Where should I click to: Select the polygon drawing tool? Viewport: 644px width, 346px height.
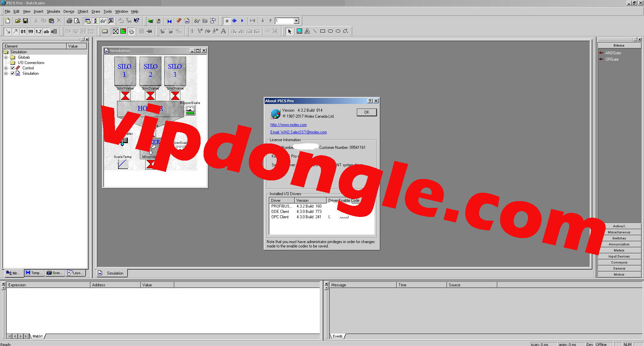[346, 31]
